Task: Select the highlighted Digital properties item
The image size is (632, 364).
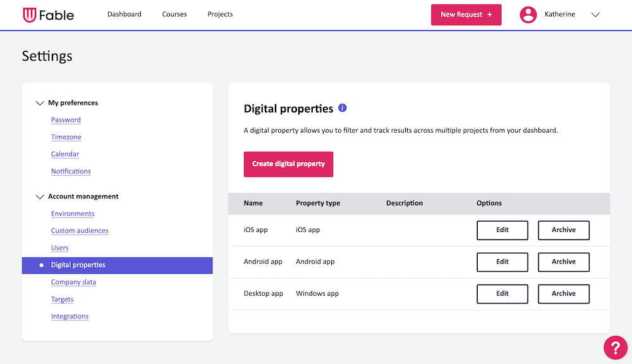Action: pyautogui.click(x=118, y=265)
